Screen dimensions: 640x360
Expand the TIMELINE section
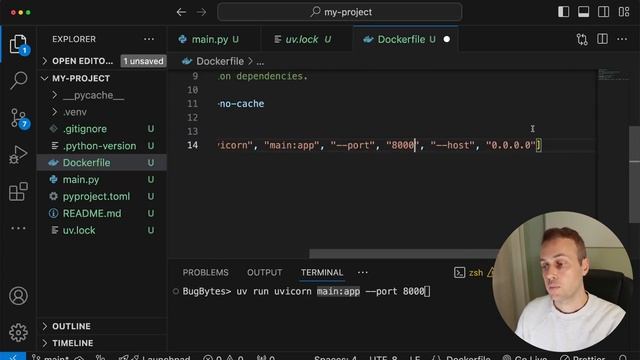pyautogui.click(x=102, y=343)
